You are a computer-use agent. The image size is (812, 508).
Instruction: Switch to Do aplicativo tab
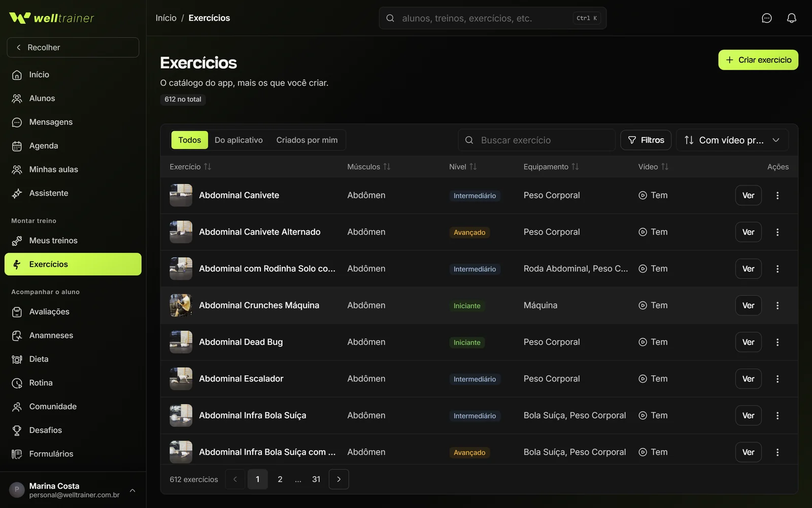(x=239, y=140)
